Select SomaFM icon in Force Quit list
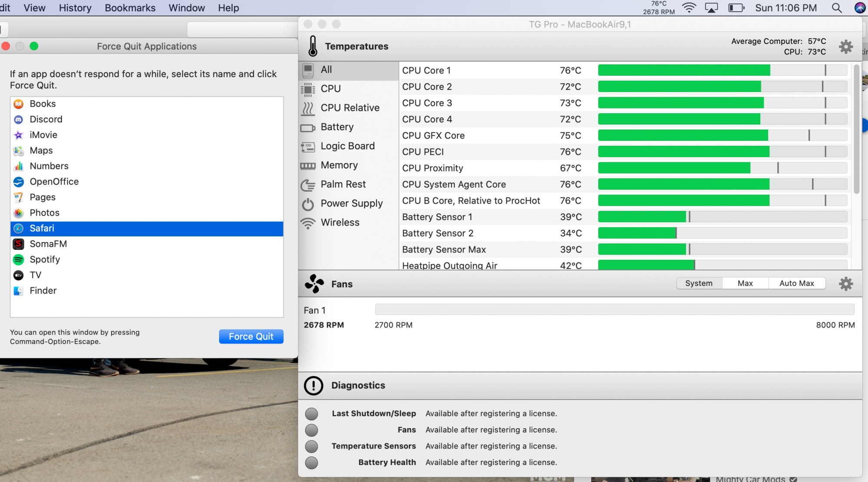The image size is (868, 482). coord(18,244)
